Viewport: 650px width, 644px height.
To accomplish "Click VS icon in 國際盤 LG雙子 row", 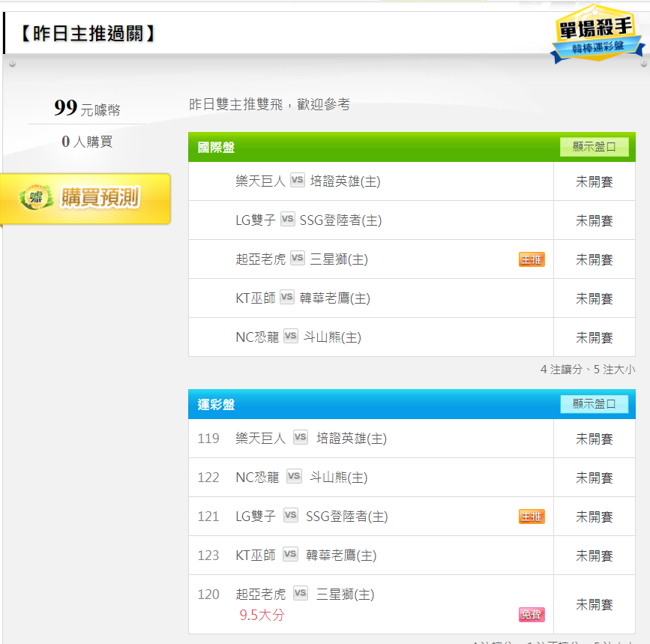I will pos(287,219).
